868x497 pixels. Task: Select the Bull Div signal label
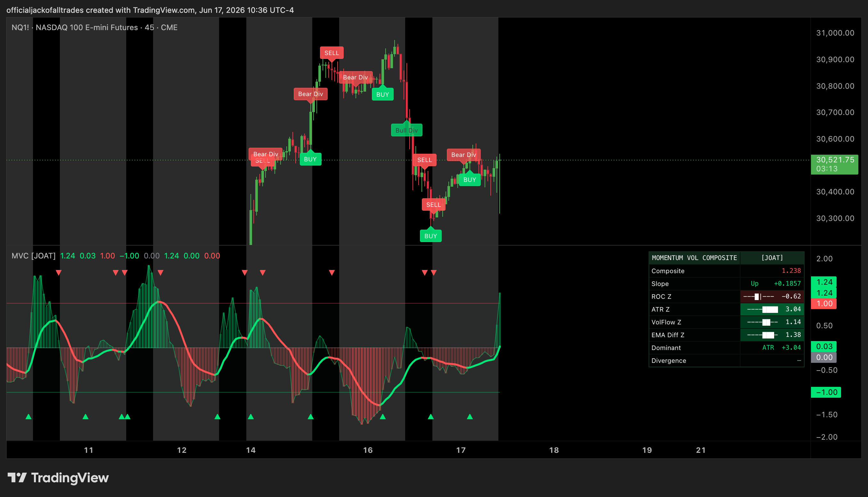[406, 130]
